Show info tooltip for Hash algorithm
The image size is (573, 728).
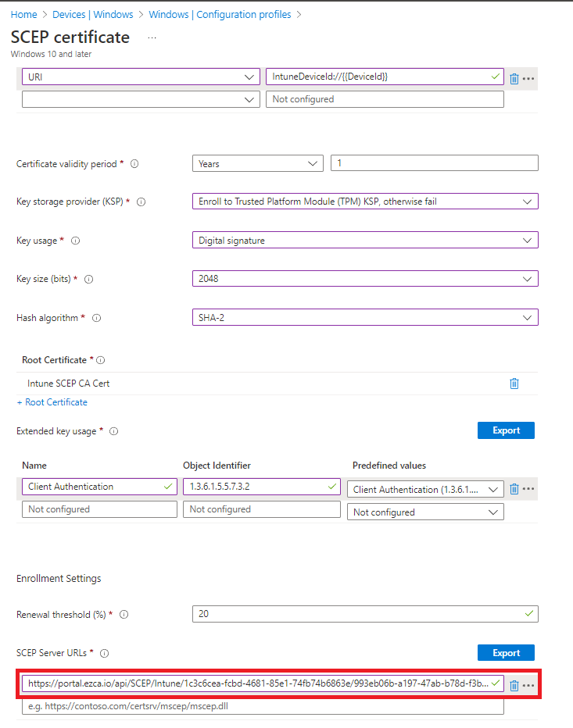[98, 318]
